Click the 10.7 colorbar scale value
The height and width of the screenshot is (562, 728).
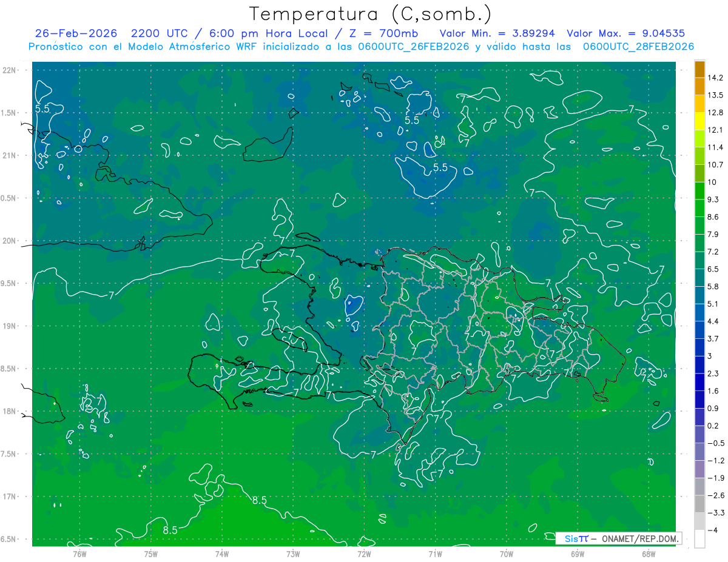(x=716, y=165)
